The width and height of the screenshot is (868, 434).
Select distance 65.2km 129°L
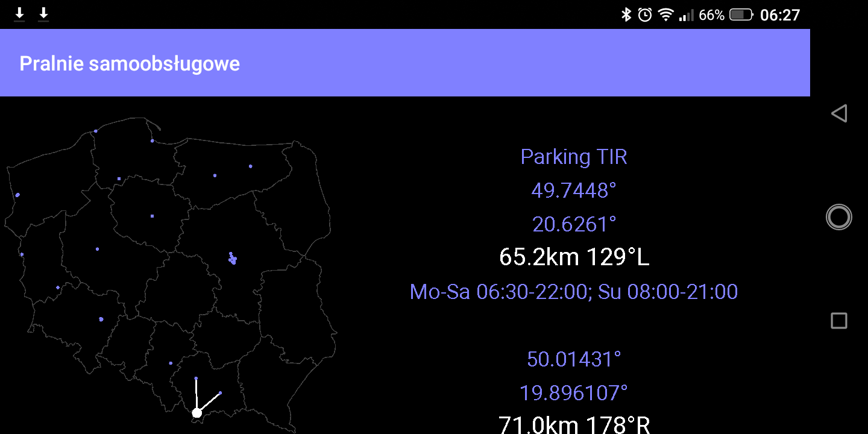pos(574,257)
